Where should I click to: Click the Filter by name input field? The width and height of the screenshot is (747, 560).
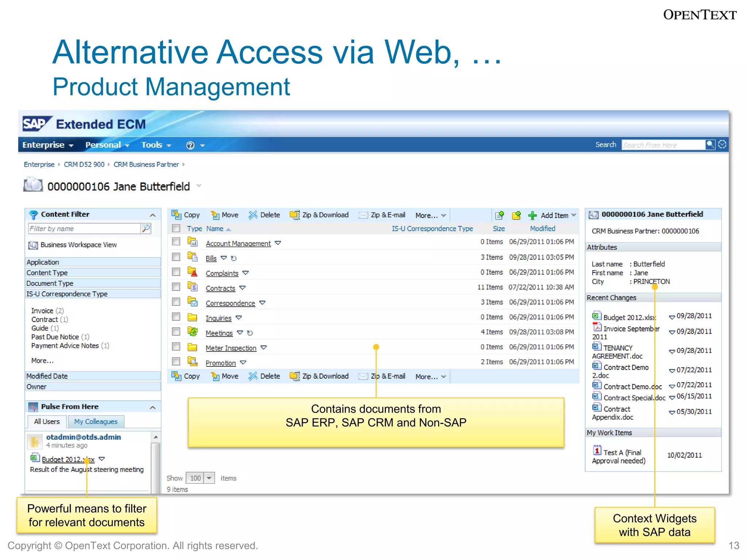tap(85, 229)
